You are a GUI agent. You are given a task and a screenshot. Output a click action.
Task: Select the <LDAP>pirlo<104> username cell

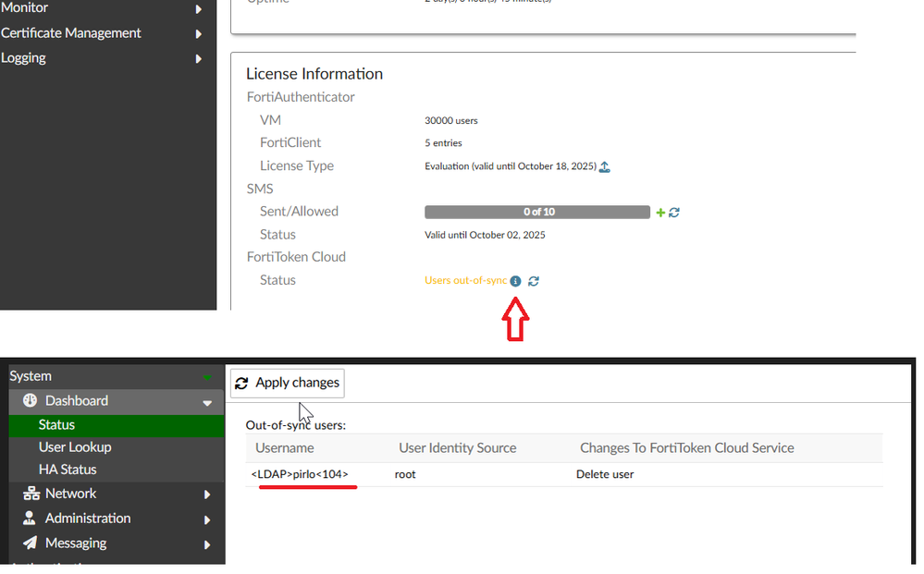300,474
